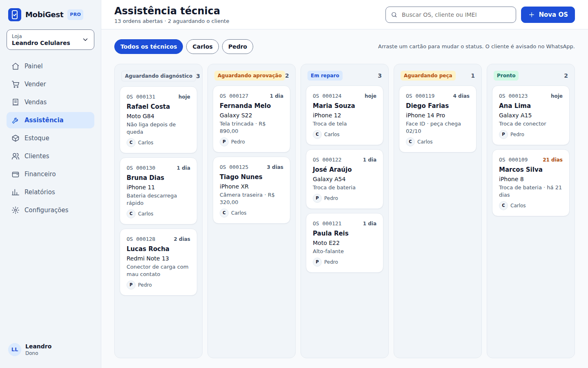The width and height of the screenshot is (588, 368).
Task: Filter orders by technician Carlos
Action: point(203,47)
